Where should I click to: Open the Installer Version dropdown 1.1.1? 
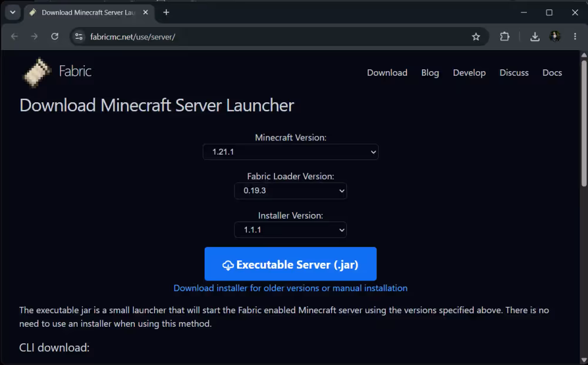click(290, 230)
